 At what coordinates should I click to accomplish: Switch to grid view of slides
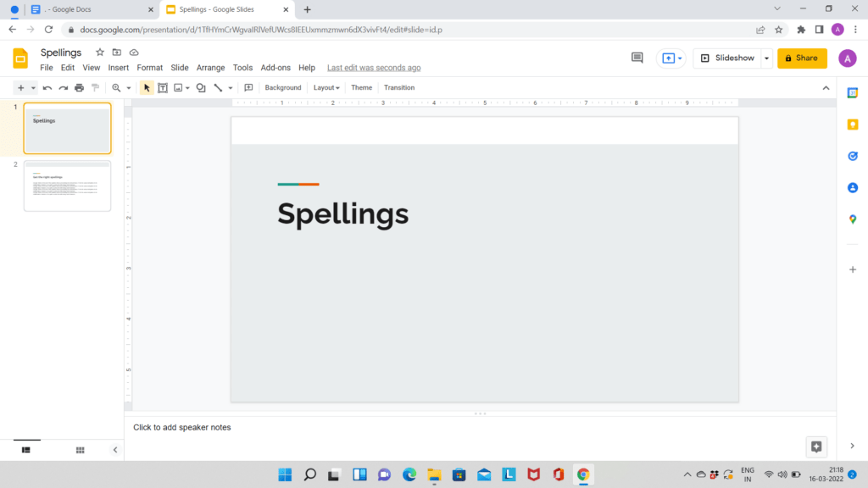click(80, 450)
